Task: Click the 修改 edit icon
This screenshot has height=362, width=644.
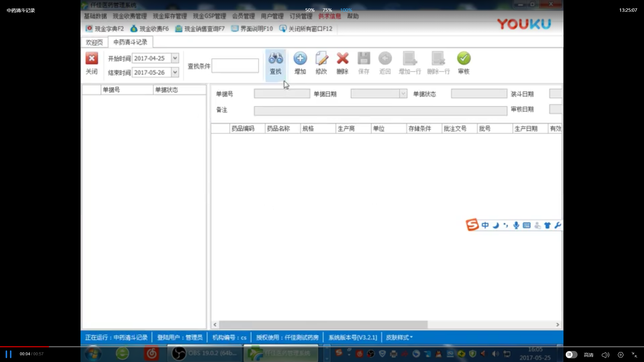Action: tap(321, 59)
